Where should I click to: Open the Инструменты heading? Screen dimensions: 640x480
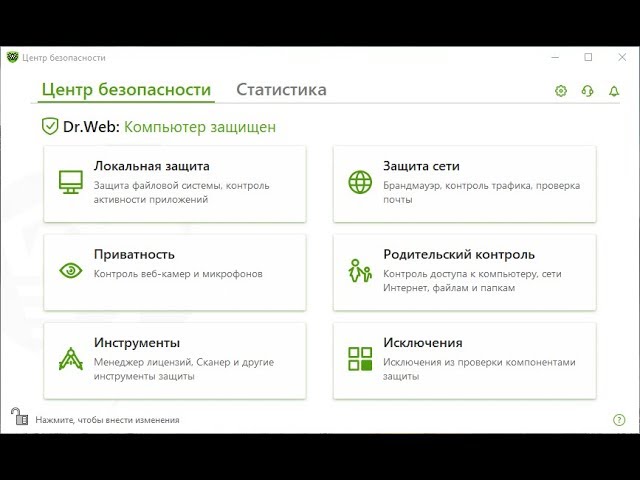click(x=137, y=342)
